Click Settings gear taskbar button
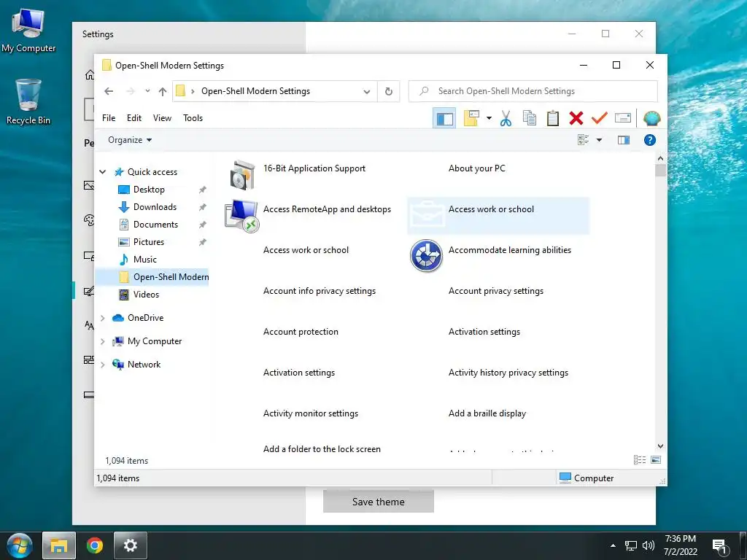 coord(130,545)
